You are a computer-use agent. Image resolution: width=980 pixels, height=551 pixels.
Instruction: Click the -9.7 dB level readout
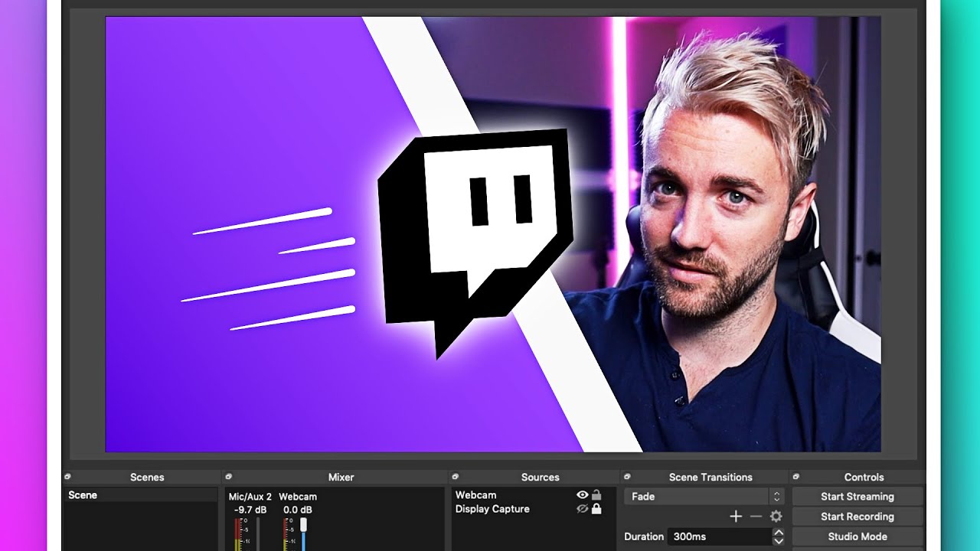pos(250,510)
